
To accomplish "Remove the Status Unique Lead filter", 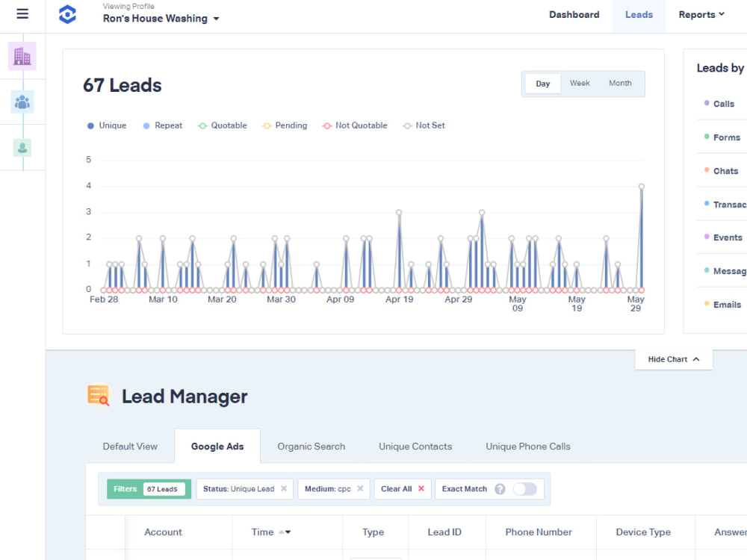I will tap(284, 488).
